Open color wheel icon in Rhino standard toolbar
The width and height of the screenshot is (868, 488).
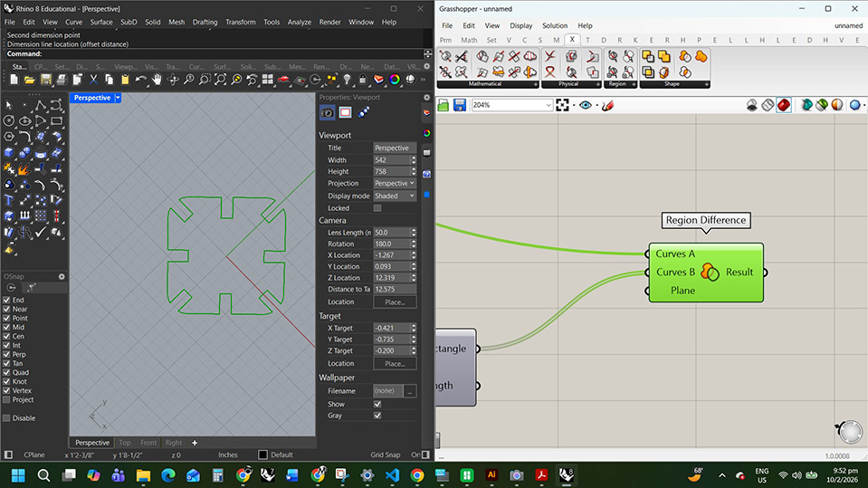(395, 80)
